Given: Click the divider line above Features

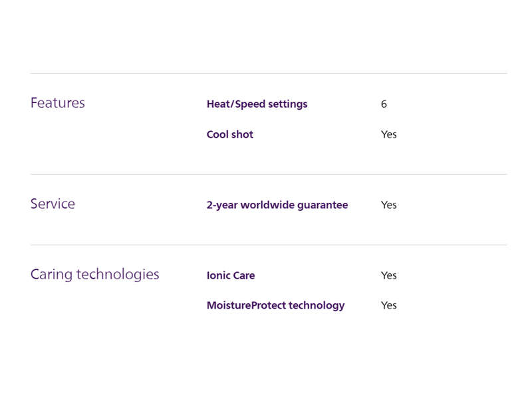Looking at the screenshot, I should 269,73.
